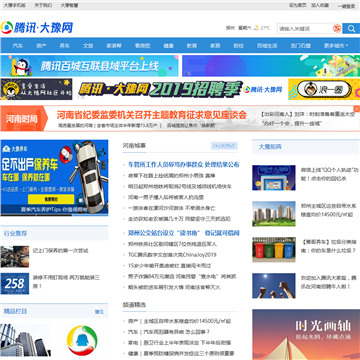Select the 健康 navigation tab
This screenshot has width=360, height=360.
point(168,46)
